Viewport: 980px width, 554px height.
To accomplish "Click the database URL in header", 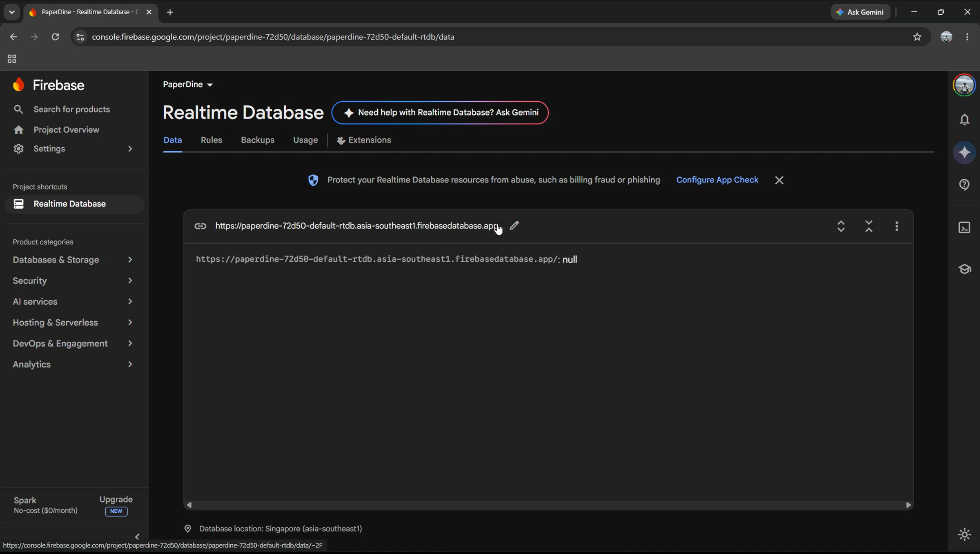I will coord(356,226).
